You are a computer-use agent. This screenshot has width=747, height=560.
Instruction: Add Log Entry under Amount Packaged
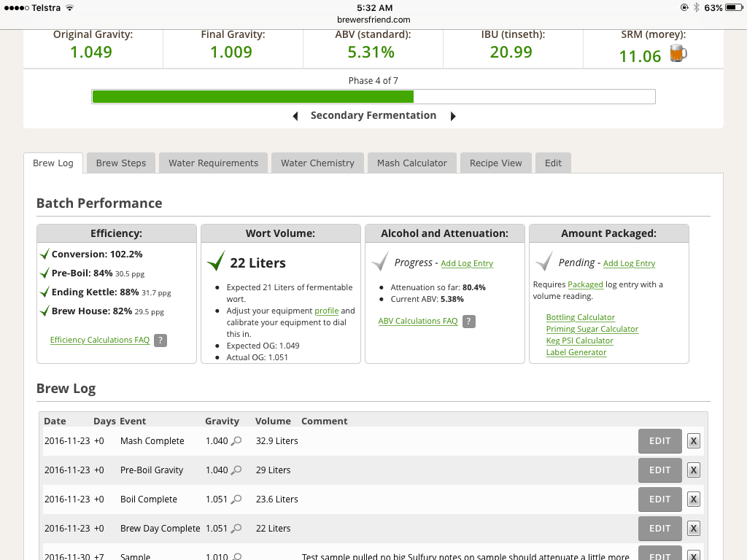point(630,263)
